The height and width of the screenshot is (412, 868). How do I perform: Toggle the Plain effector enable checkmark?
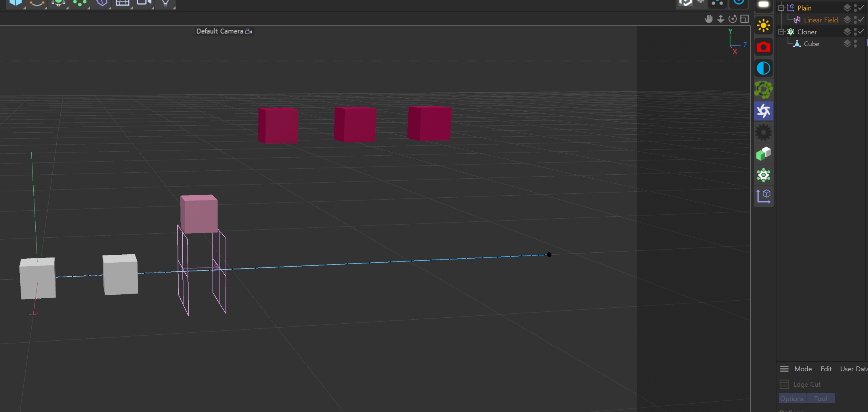click(x=861, y=8)
